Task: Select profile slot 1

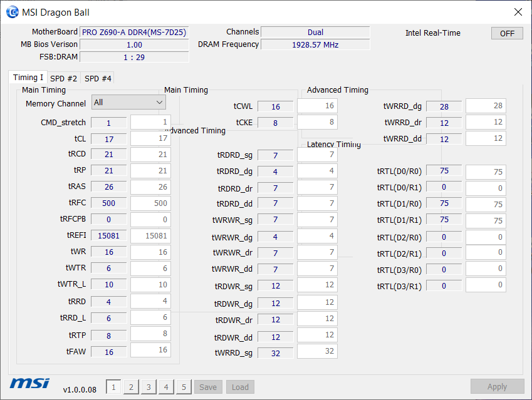Action: pos(113,387)
